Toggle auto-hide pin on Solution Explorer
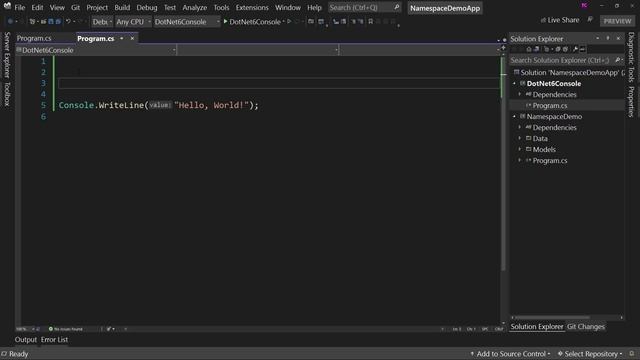640x360 pixels. point(608,38)
